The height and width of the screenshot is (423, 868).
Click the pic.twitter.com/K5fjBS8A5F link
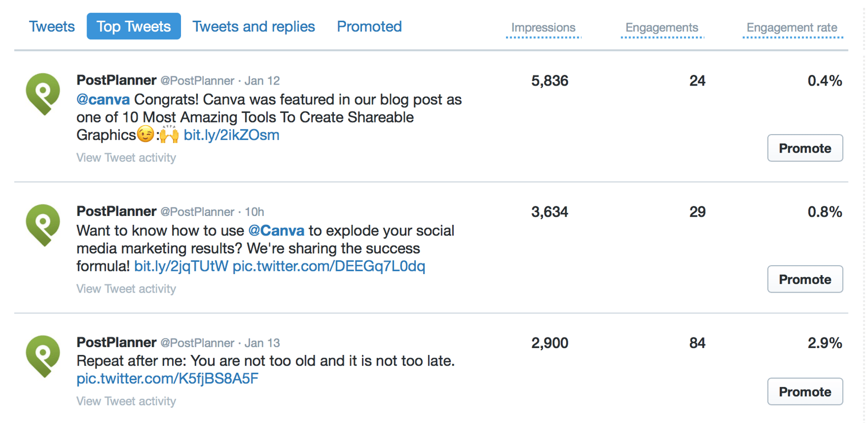tap(167, 378)
